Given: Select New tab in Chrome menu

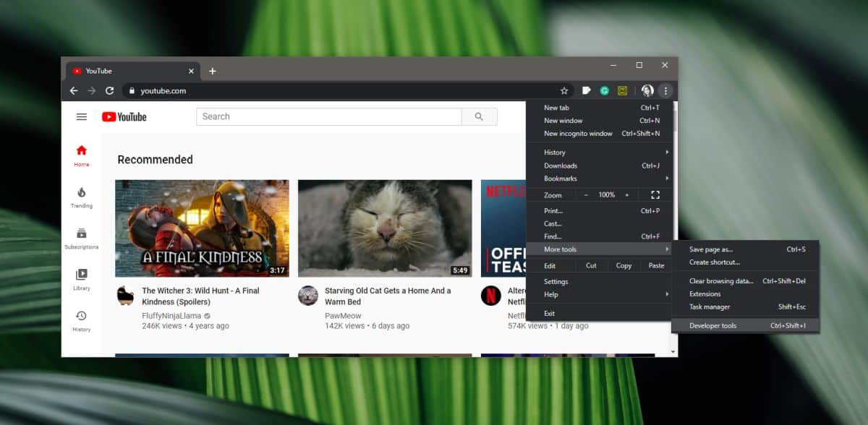Looking at the screenshot, I should coord(600,108).
